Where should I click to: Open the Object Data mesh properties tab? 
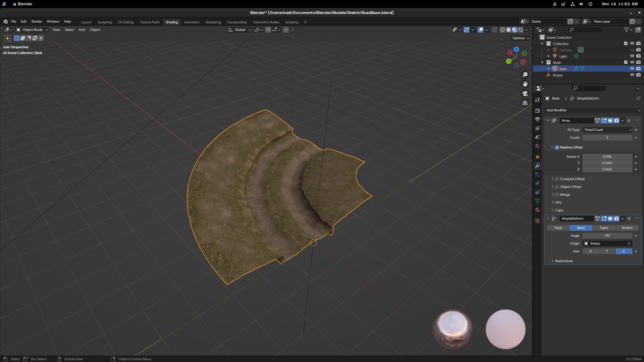point(537,201)
